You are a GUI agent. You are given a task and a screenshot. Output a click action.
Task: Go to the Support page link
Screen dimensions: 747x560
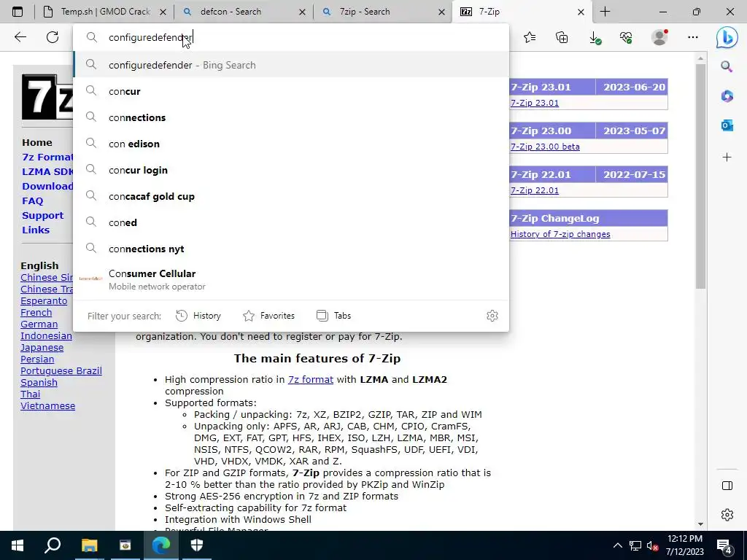point(42,215)
